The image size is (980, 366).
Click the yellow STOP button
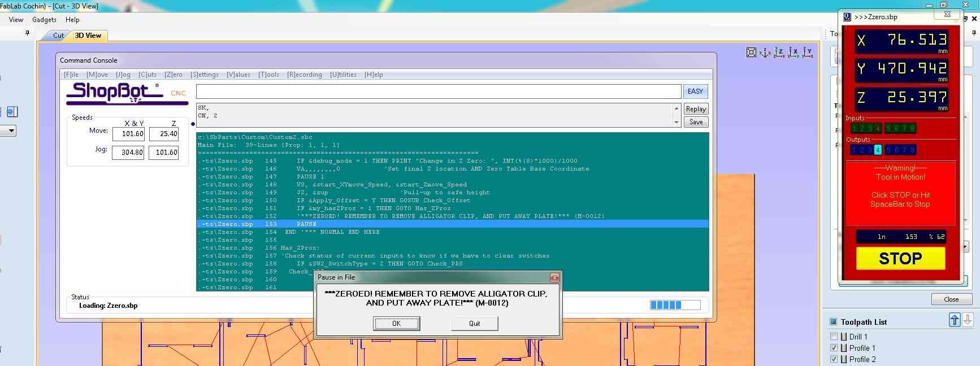coord(900,259)
